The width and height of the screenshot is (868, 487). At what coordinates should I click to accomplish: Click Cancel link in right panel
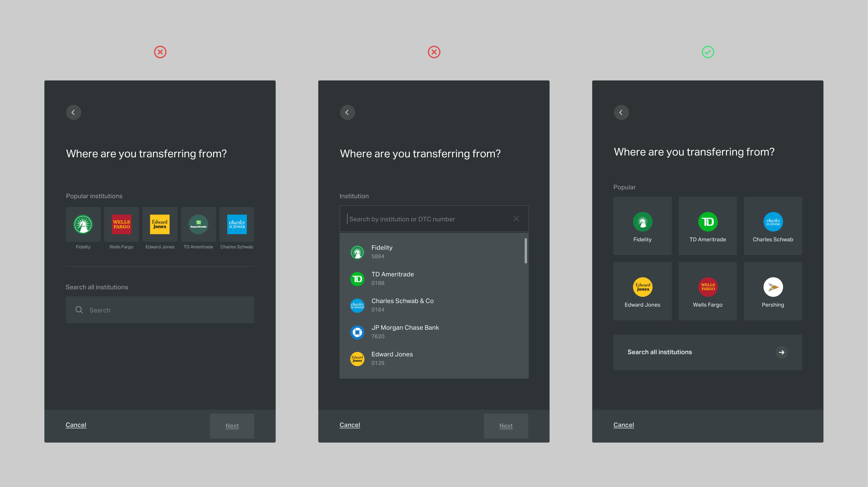pos(623,425)
